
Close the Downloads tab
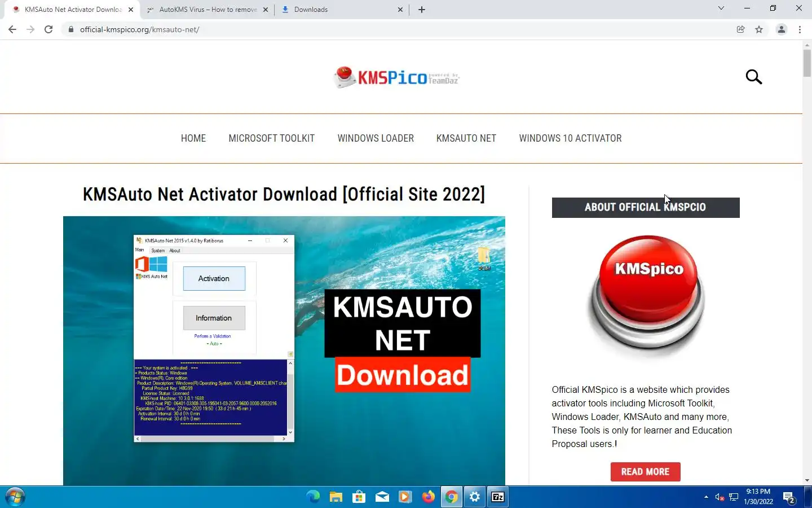pyautogui.click(x=400, y=10)
